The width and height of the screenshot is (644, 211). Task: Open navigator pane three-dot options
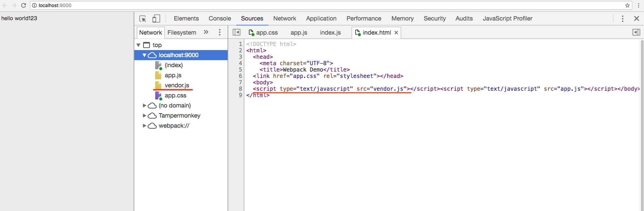point(220,32)
